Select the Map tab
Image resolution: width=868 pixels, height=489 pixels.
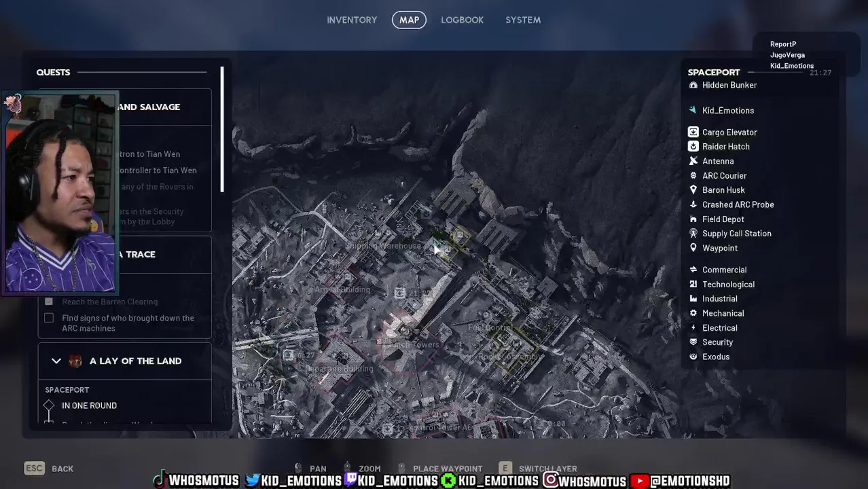pyautogui.click(x=409, y=20)
